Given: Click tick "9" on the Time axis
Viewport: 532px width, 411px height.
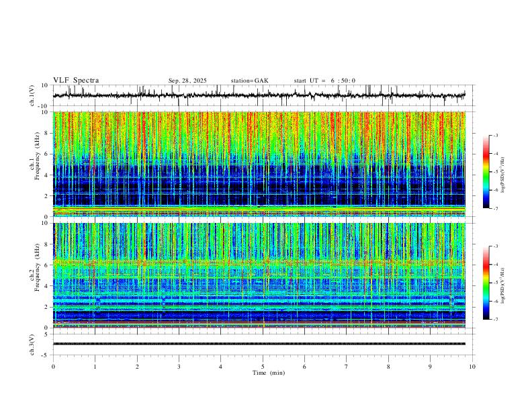Looking at the screenshot, I should pos(430,367).
